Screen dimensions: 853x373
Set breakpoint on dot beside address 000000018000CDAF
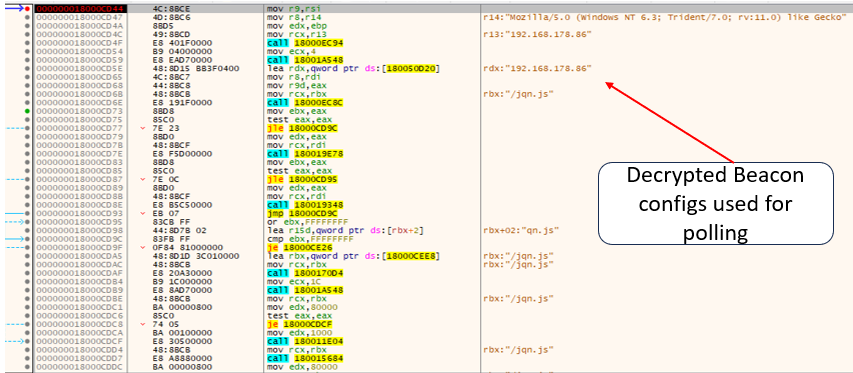coord(27,273)
